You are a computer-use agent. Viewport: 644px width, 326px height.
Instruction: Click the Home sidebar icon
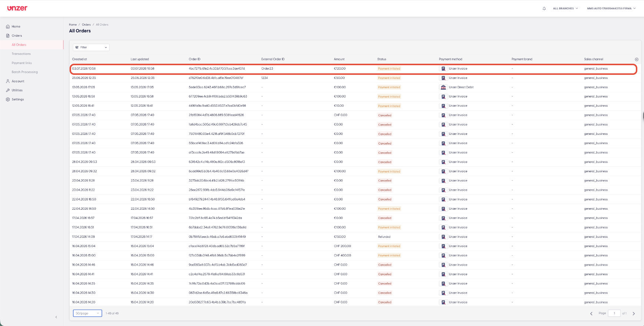[x=8, y=27]
